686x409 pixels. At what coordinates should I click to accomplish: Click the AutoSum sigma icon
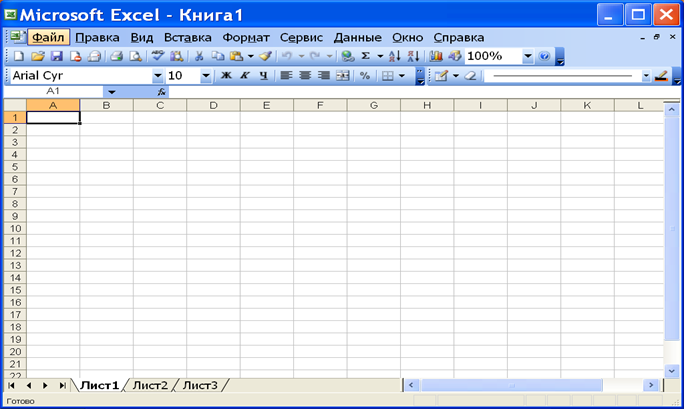coord(365,57)
